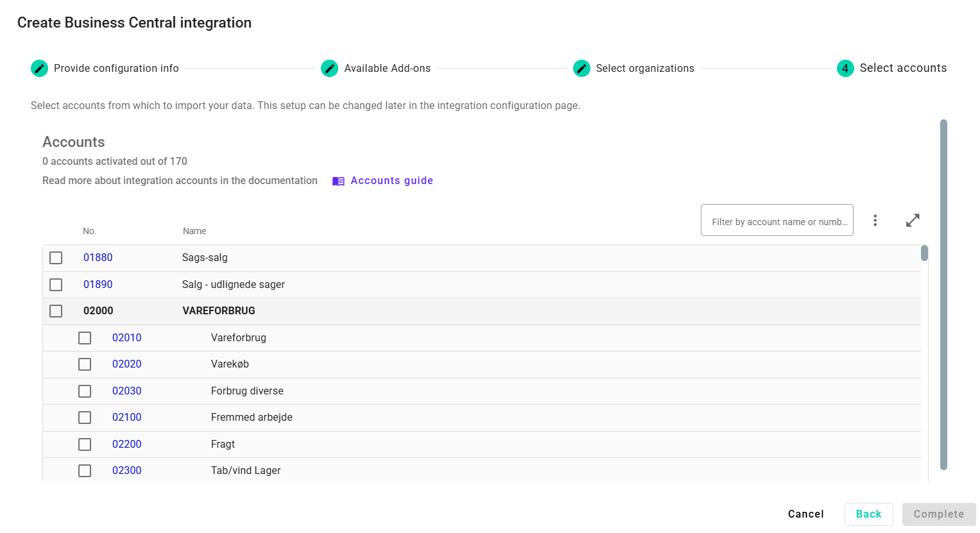Click the Accounts section heading

[74, 142]
